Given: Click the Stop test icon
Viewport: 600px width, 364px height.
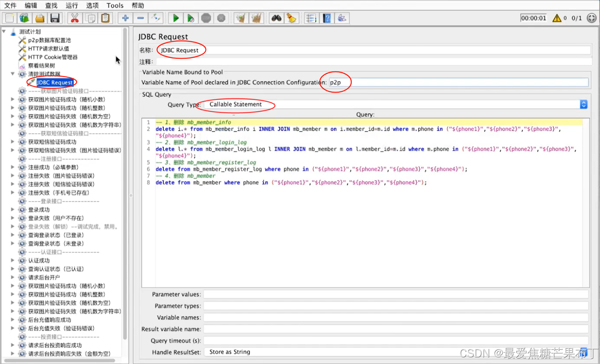Looking at the screenshot, I should [x=206, y=18].
